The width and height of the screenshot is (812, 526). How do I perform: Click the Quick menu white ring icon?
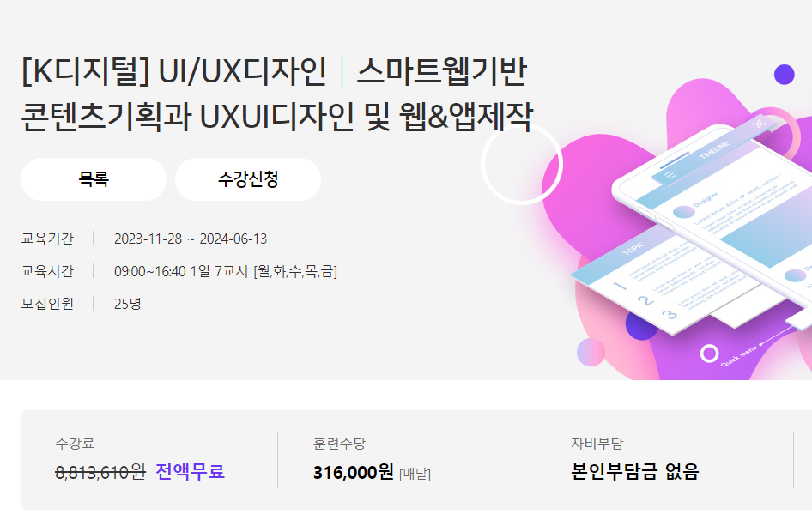(x=710, y=354)
